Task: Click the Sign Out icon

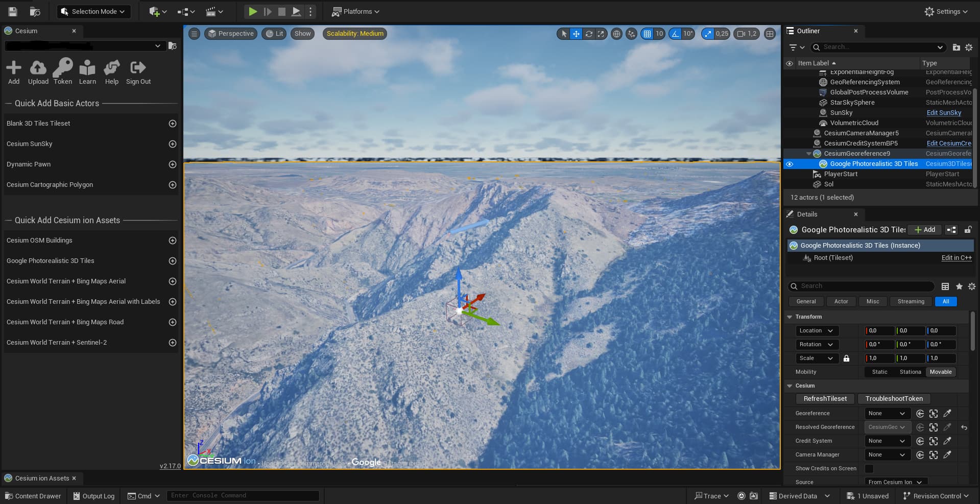Action: tap(138, 72)
